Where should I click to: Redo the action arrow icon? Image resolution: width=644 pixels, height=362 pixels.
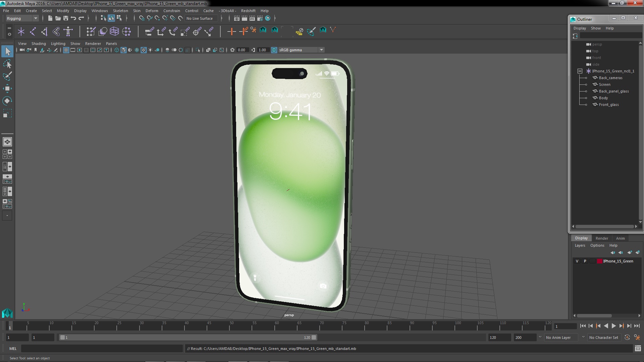click(x=81, y=18)
